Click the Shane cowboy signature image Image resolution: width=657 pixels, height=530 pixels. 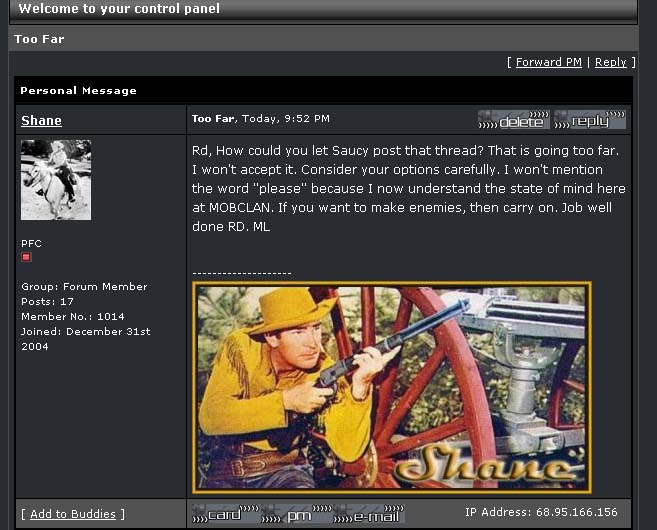point(392,387)
